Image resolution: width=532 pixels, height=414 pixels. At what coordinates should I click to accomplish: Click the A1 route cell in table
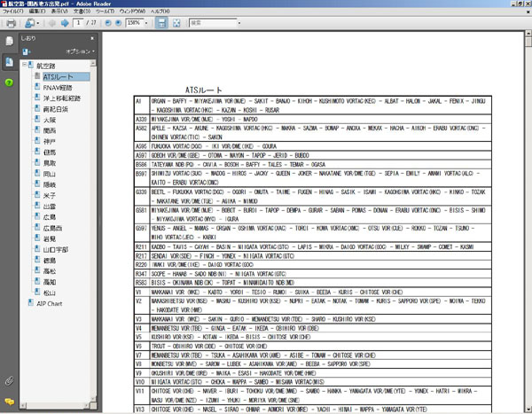click(142, 105)
